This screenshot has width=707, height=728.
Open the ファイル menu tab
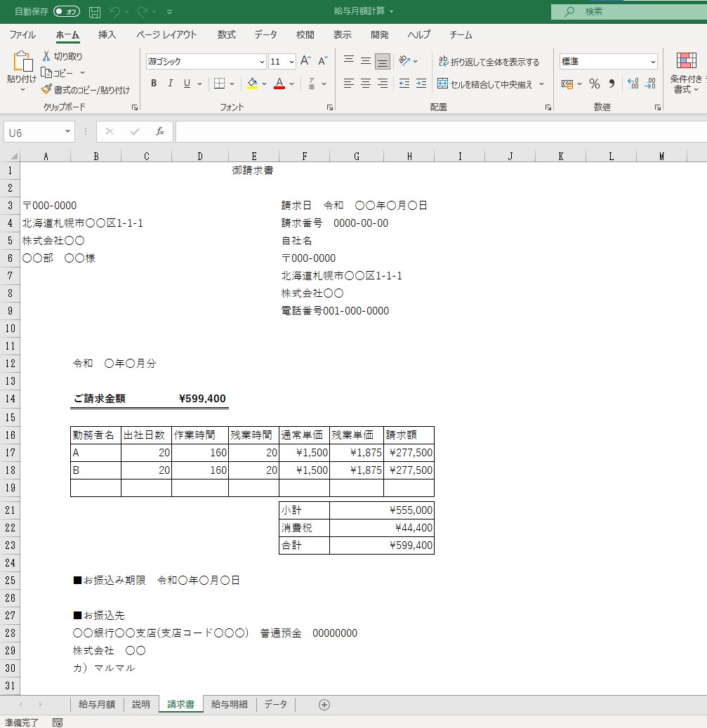(22, 35)
